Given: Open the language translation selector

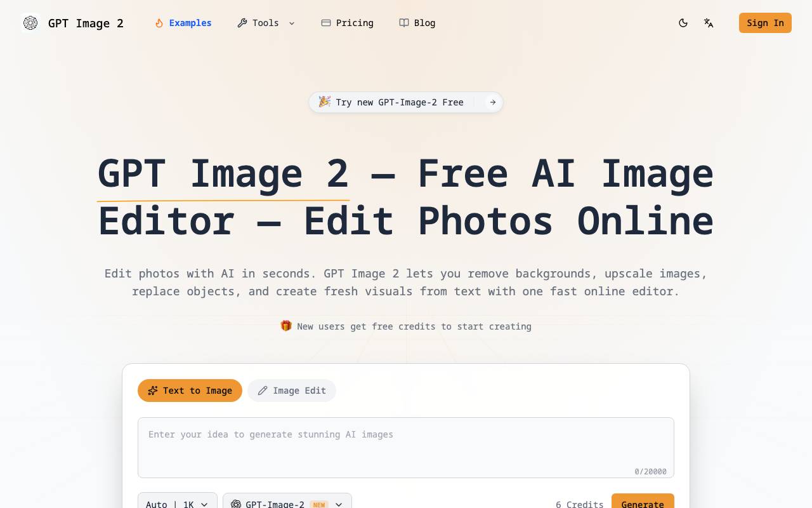Looking at the screenshot, I should pos(709,23).
